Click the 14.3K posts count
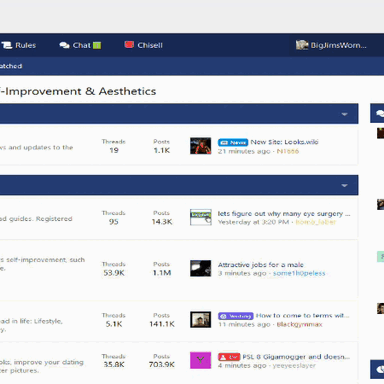The height and width of the screenshot is (384, 384). [162, 222]
